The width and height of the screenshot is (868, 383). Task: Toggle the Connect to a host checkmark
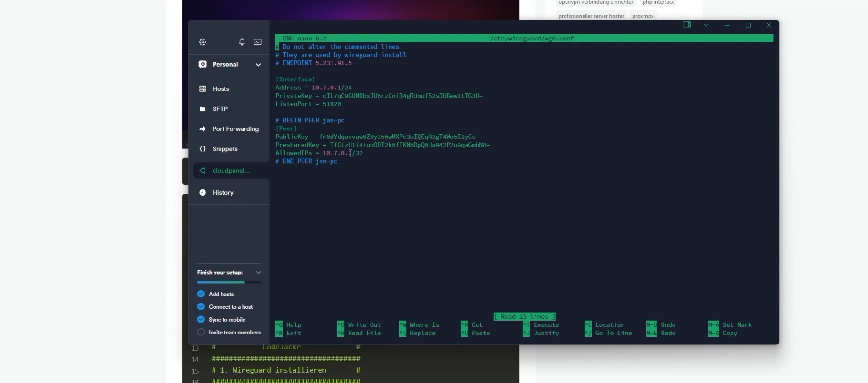click(201, 307)
